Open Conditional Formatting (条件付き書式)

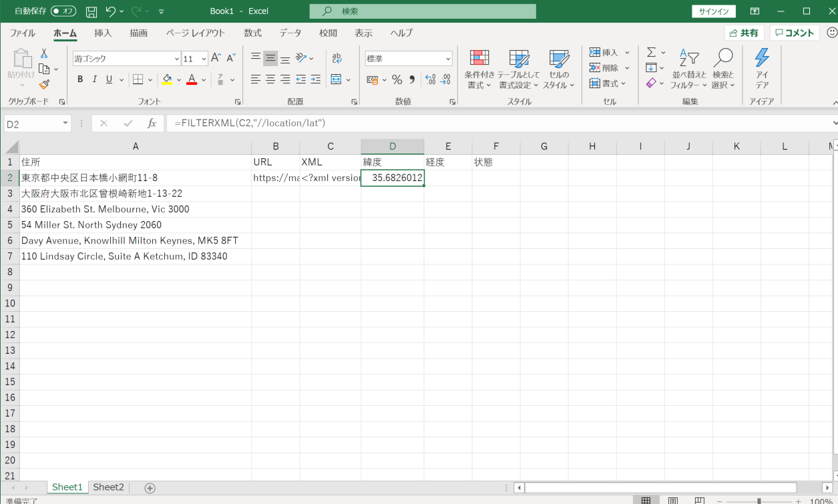(x=479, y=69)
